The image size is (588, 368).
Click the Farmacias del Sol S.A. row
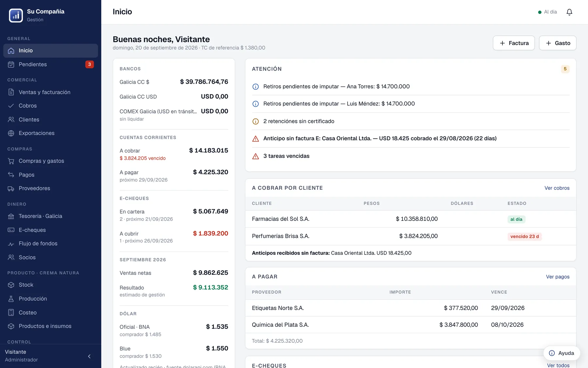point(411,219)
